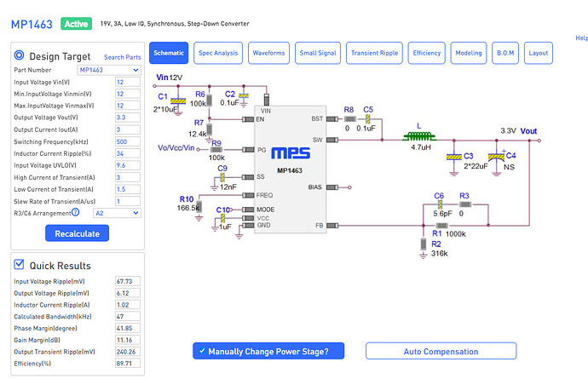The image size is (588, 379).
Task: Click the Input Voltage Vin field
Action: click(128, 82)
